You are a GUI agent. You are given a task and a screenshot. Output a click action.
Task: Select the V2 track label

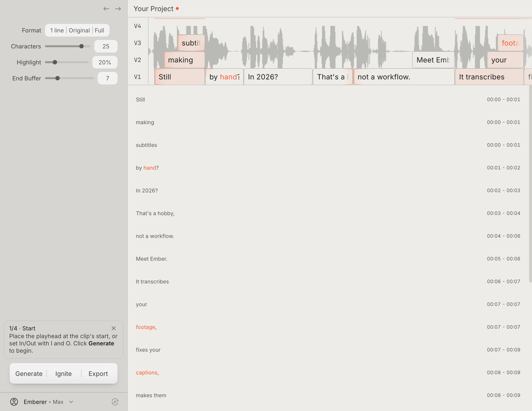pyautogui.click(x=137, y=60)
